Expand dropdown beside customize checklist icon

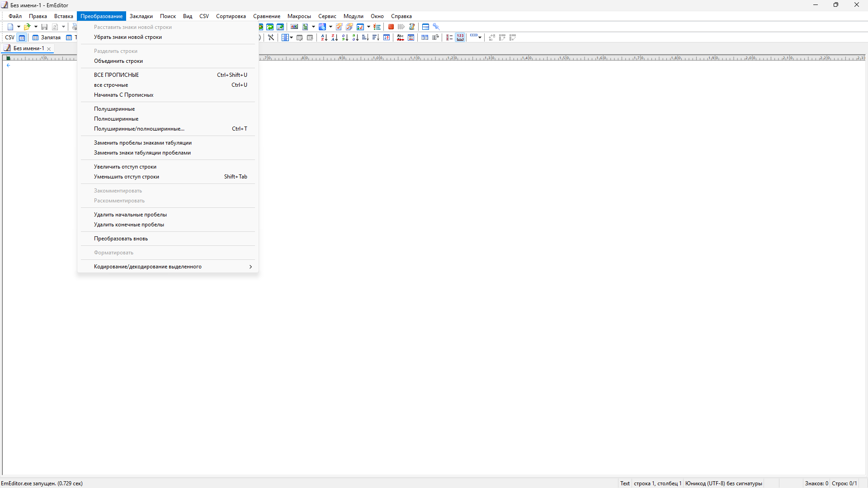pos(368,27)
